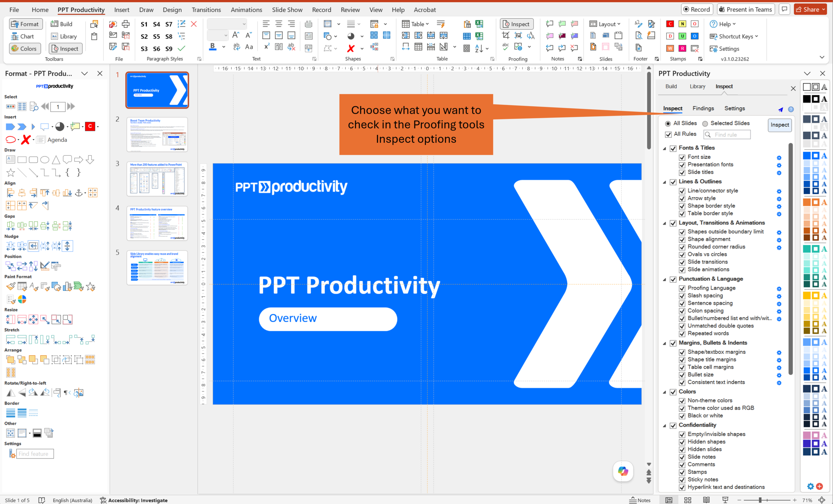Screen dimensions: 833x504
Task: Click the pie color wheel Paint Format icon
Action: (22, 299)
